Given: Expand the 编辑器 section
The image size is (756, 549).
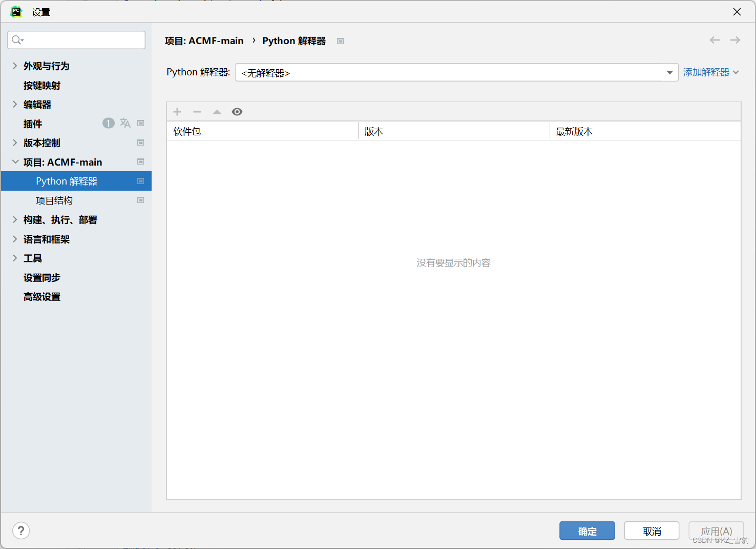Looking at the screenshot, I should [15, 104].
